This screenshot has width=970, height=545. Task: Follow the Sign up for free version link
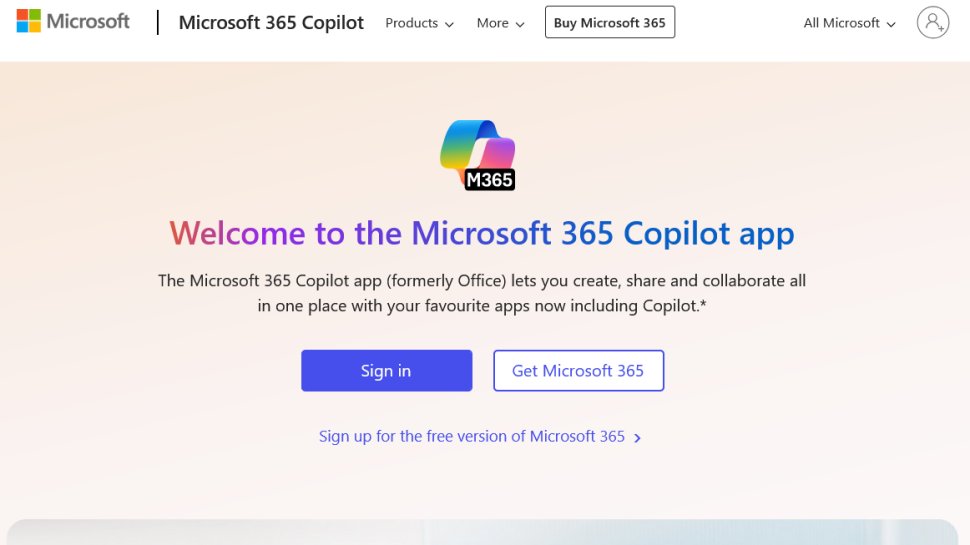click(x=471, y=437)
